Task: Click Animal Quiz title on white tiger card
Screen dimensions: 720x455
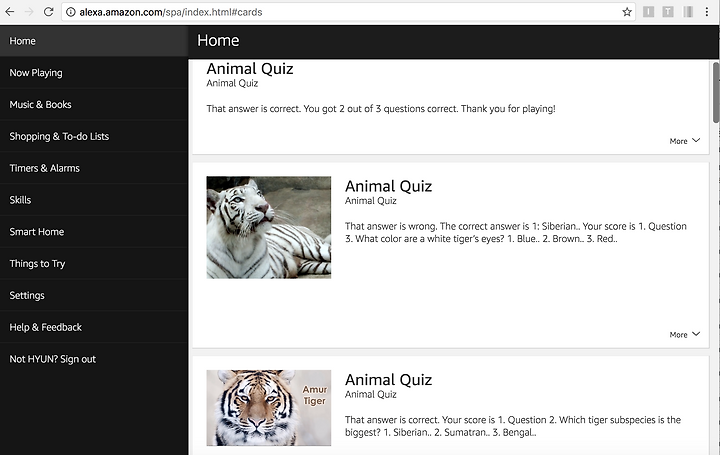Action: click(388, 186)
